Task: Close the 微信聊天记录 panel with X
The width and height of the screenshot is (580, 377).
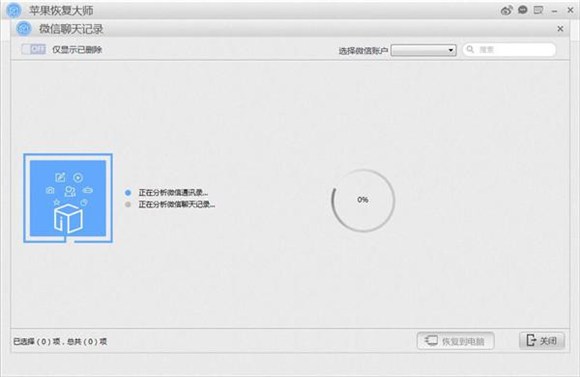Action: 560,29
